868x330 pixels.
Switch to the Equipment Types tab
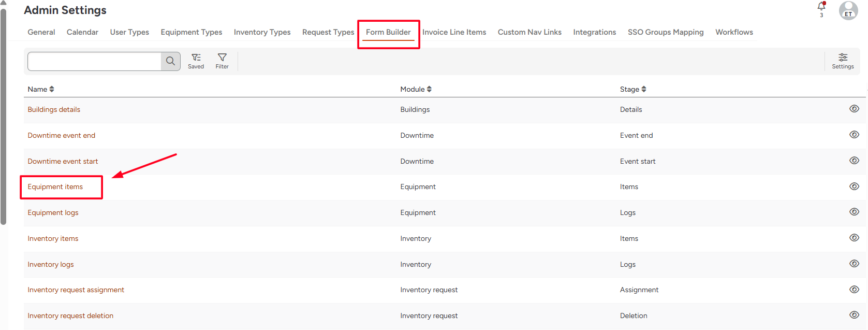click(191, 32)
